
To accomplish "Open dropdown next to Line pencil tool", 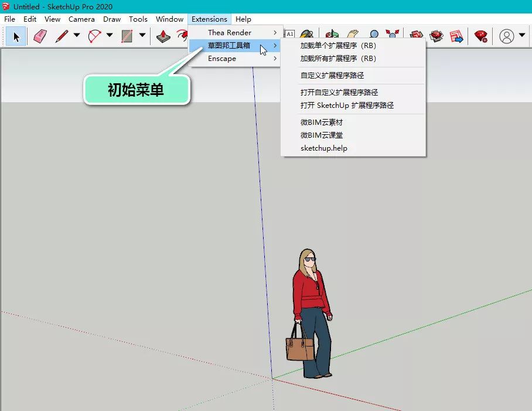I will [x=77, y=35].
